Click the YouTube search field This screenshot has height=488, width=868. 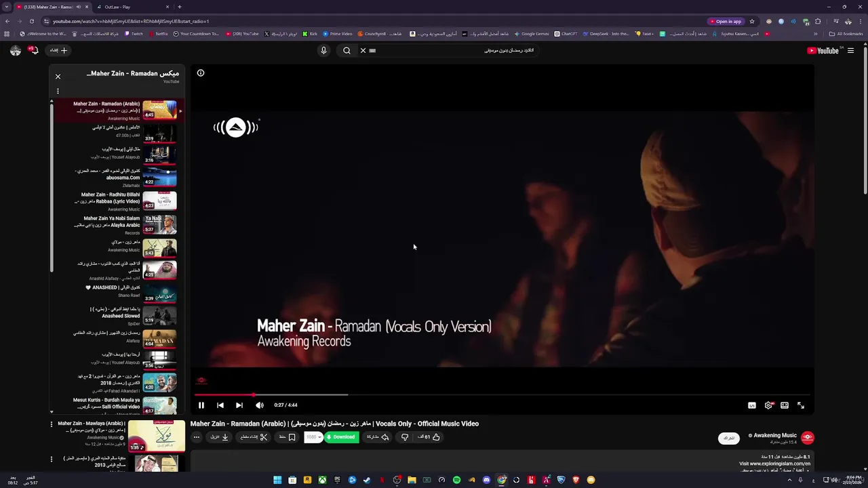pos(454,50)
